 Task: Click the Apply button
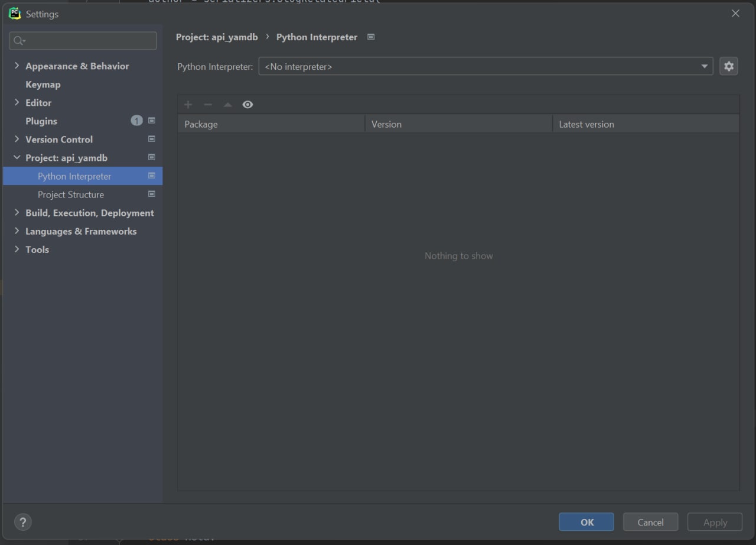click(715, 522)
